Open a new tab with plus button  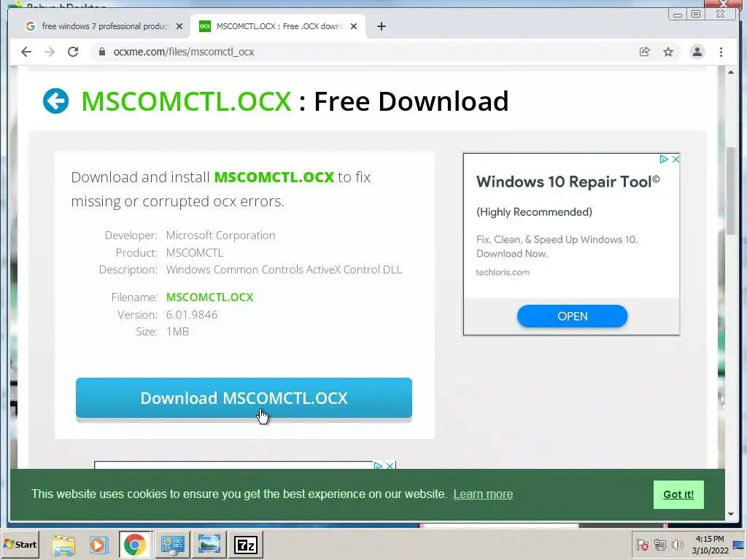point(381,26)
